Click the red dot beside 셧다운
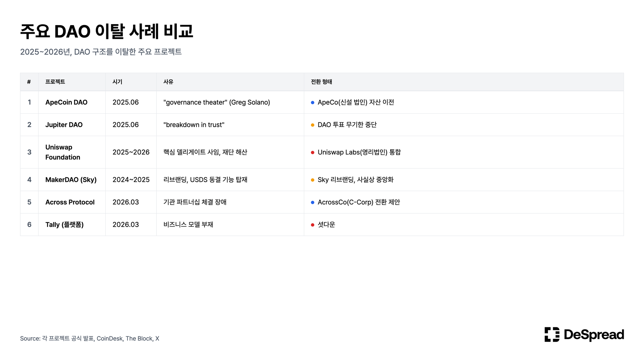The image size is (644, 362). click(312, 225)
